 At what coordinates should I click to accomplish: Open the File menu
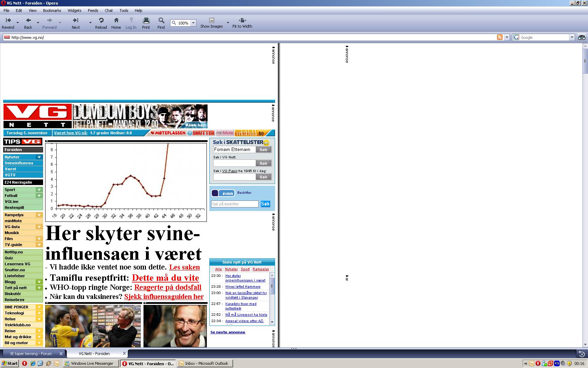[6, 11]
